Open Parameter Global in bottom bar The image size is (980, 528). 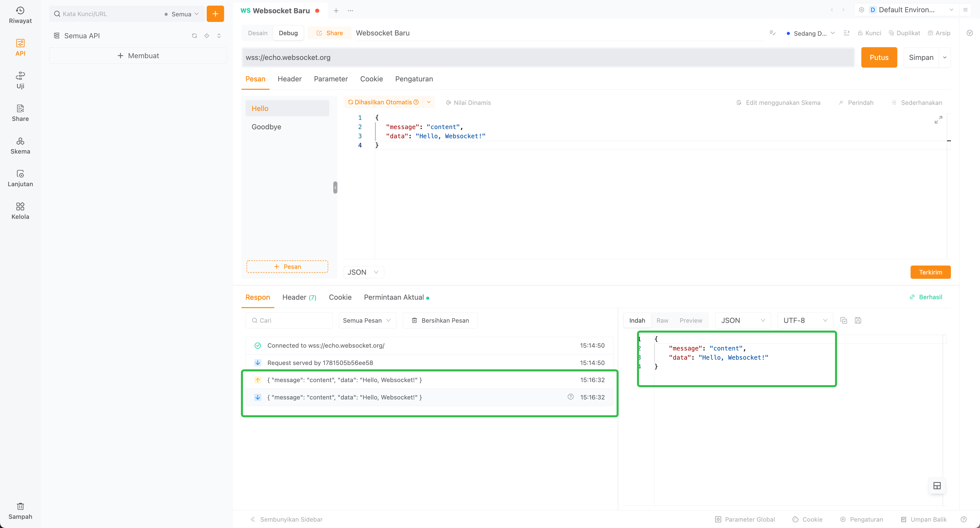[x=745, y=519]
